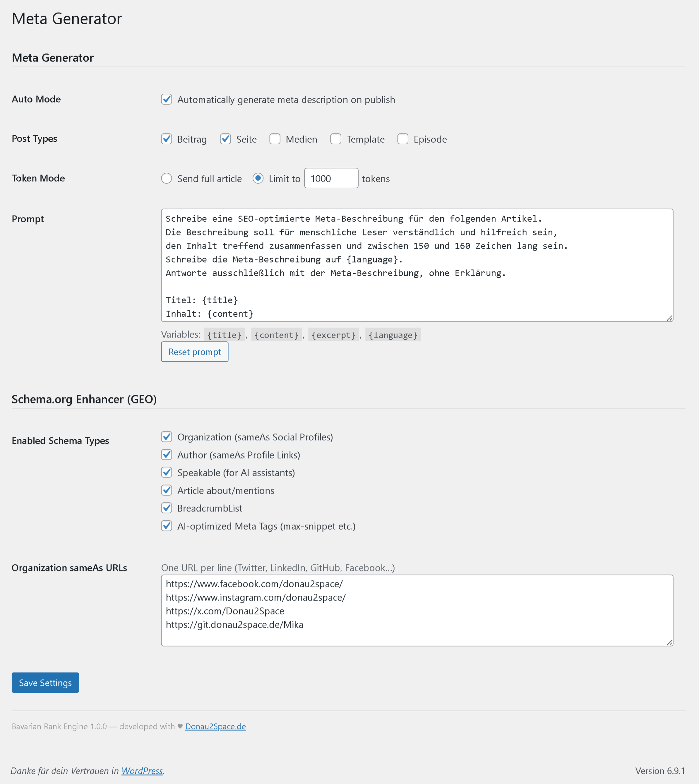Image resolution: width=699 pixels, height=784 pixels.
Task: Uncheck the Seite post type
Action: point(225,139)
